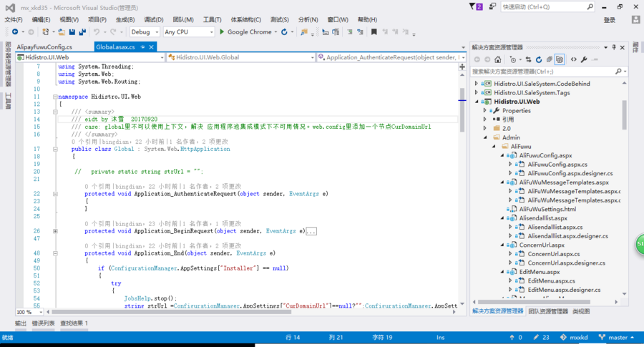Image resolution: width=644 pixels, height=347 pixels.
Task: Select AliFuWuSettings.html in Solution Explorer
Action: tap(547, 209)
